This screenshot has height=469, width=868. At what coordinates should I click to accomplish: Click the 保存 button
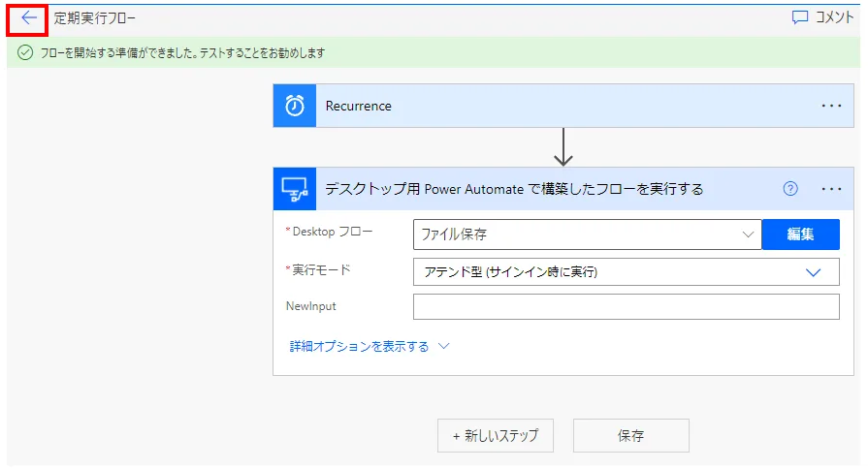point(630,436)
